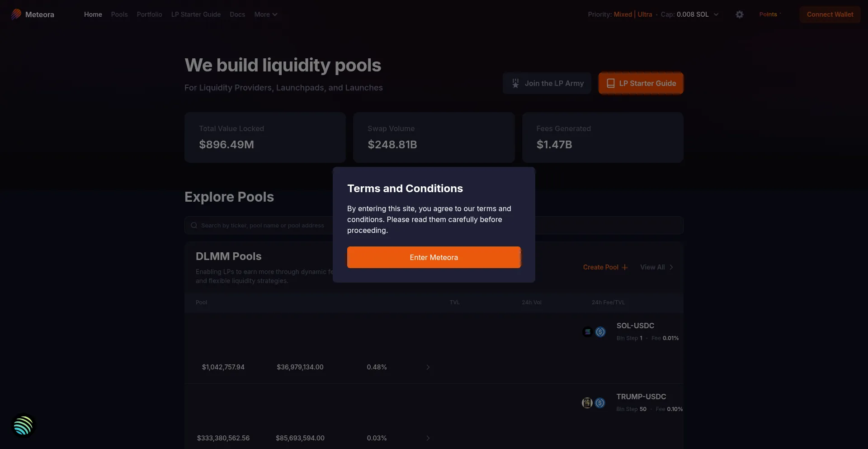The width and height of the screenshot is (868, 449).
Task: Click the SOL-USDC token pair icons
Action: pos(594,332)
